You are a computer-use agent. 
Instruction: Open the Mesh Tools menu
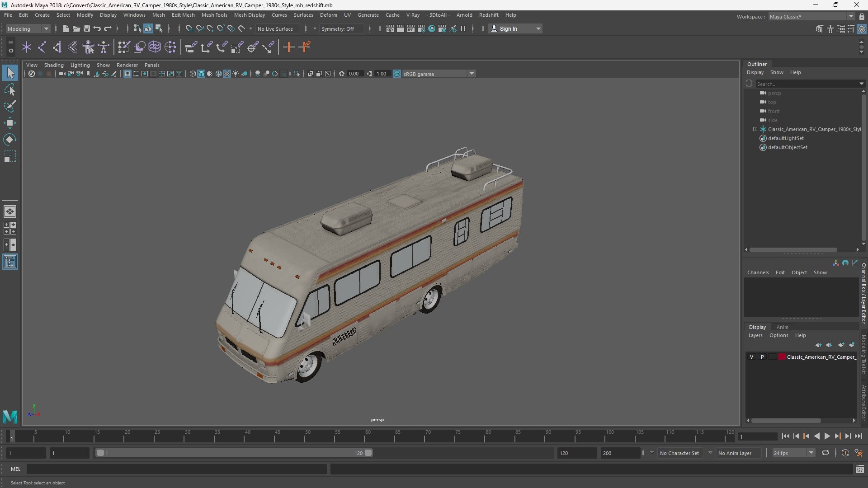pyautogui.click(x=214, y=15)
